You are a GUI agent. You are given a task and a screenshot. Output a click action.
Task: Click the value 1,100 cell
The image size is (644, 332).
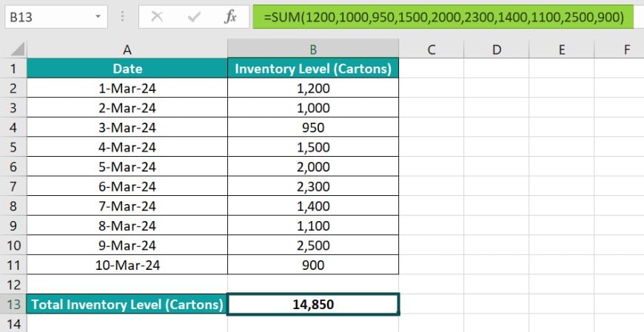tap(313, 226)
